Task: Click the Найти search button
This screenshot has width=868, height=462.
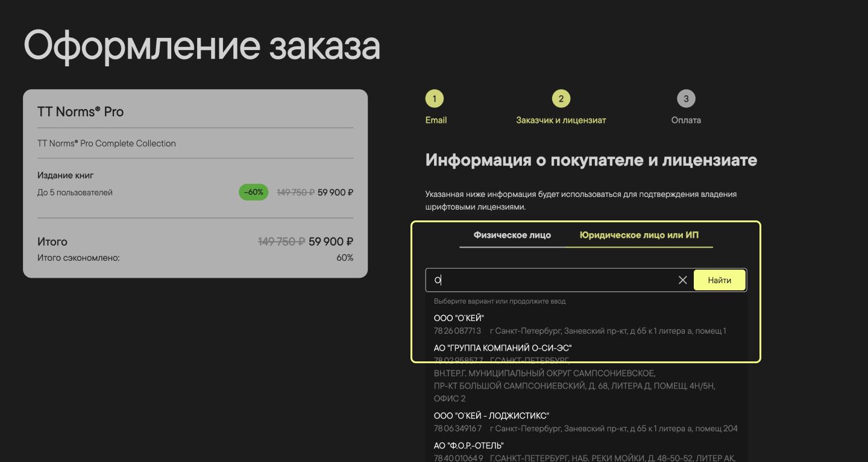Action: pos(720,280)
